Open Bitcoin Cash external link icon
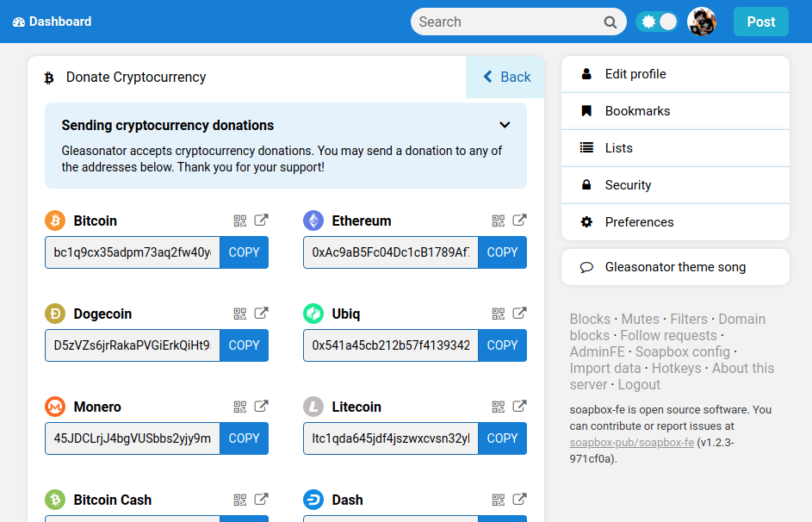The image size is (812, 522). (x=261, y=500)
